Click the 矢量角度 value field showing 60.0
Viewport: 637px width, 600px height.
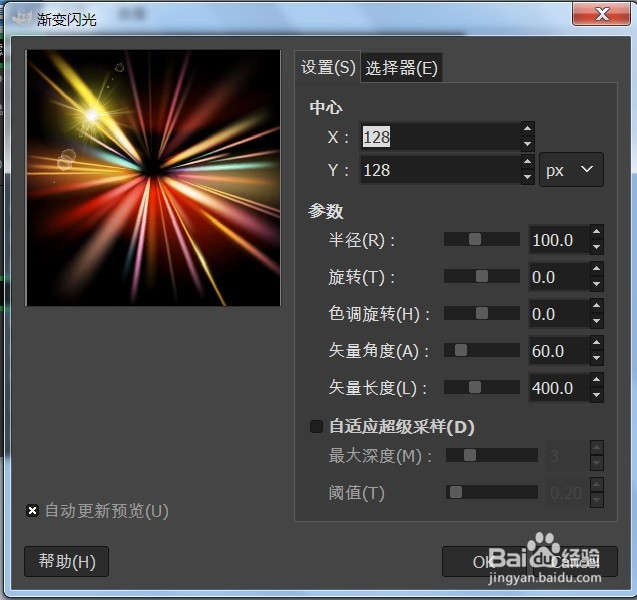559,351
